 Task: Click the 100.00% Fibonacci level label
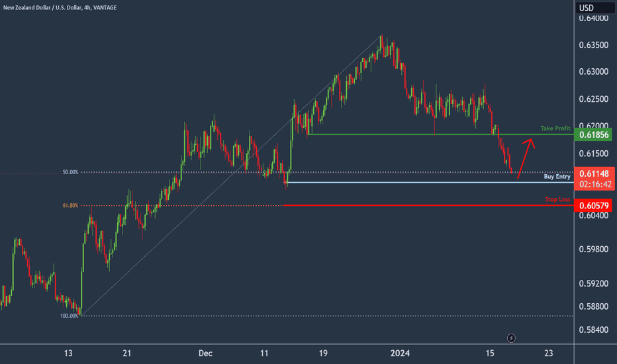[x=70, y=316]
